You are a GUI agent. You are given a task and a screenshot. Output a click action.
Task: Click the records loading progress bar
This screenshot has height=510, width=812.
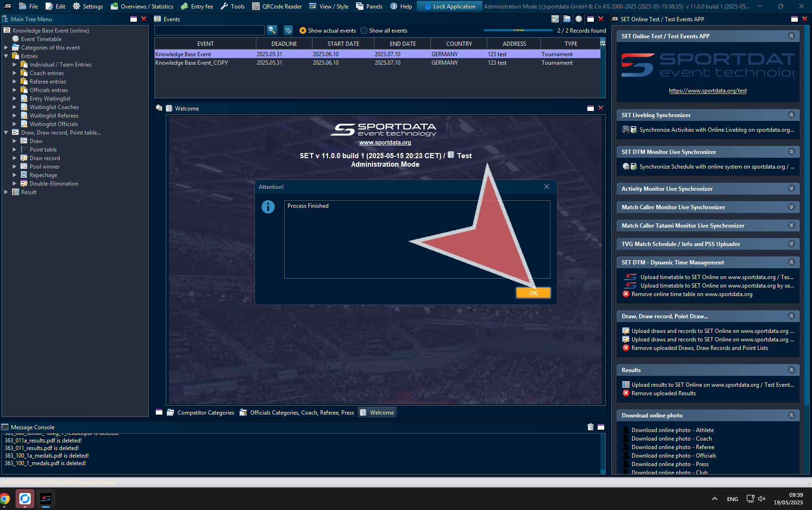pyautogui.click(x=518, y=30)
